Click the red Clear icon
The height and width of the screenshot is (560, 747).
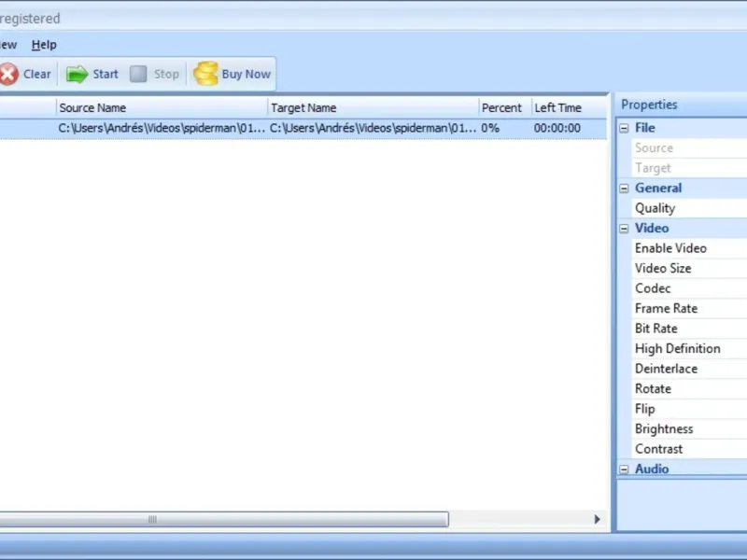click(8, 75)
